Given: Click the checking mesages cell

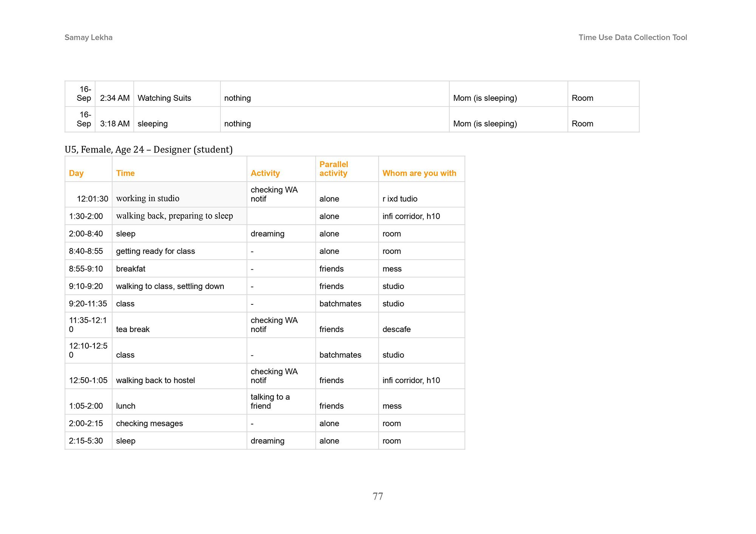Looking at the screenshot, I should click(149, 423).
